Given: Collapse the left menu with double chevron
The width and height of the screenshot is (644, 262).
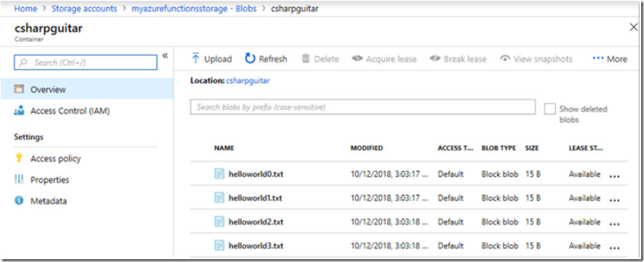Looking at the screenshot, I should [165, 55].
